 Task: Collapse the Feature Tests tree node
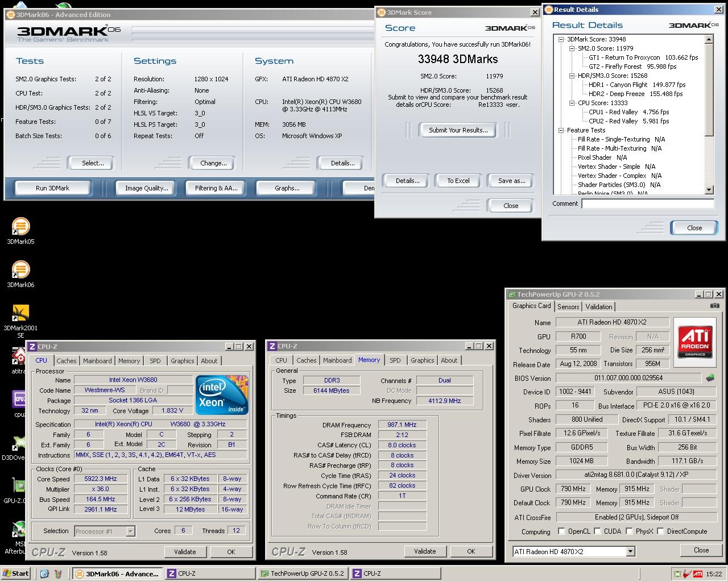[x=561, y=131]
